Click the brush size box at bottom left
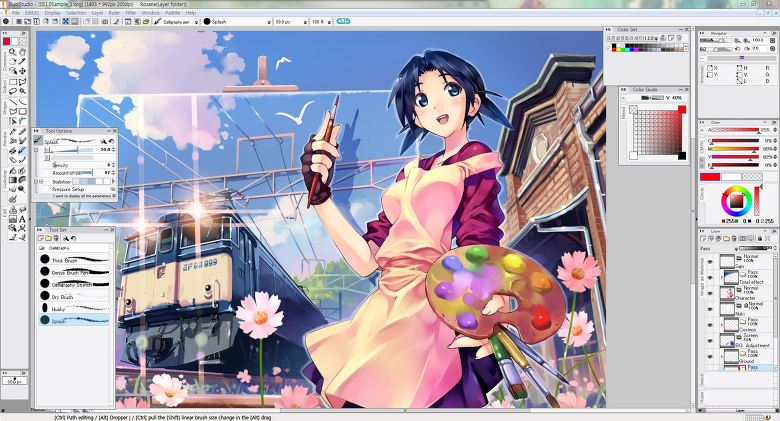Viewport: 780px width, 421px height. 13,381
